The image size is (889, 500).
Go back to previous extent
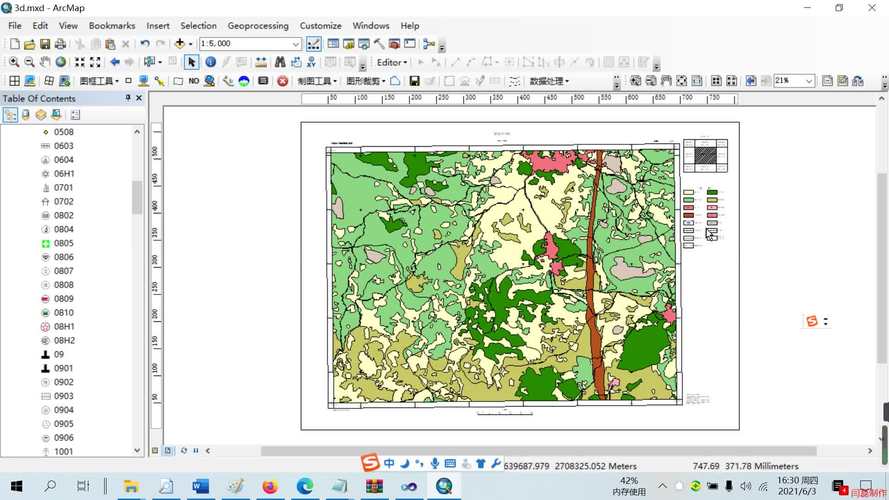[114, 62]
